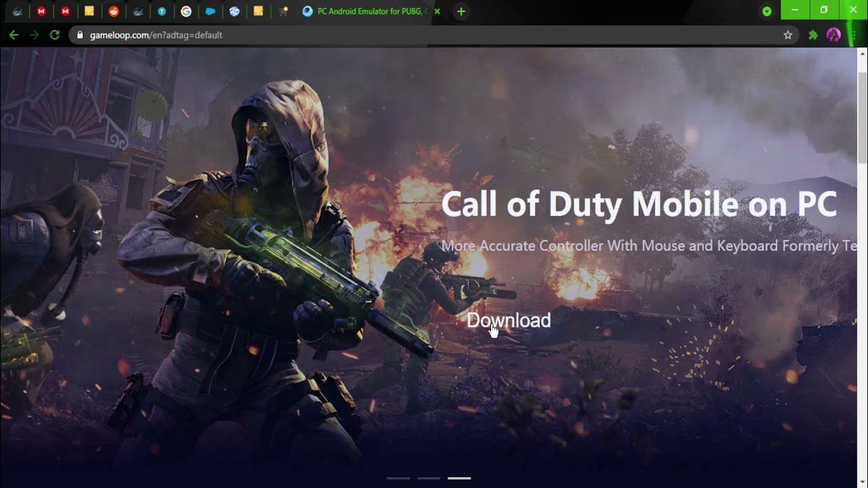The image size is (868, 488).
Task: Switch to the teal T icon tab
Action: point(162,12)
